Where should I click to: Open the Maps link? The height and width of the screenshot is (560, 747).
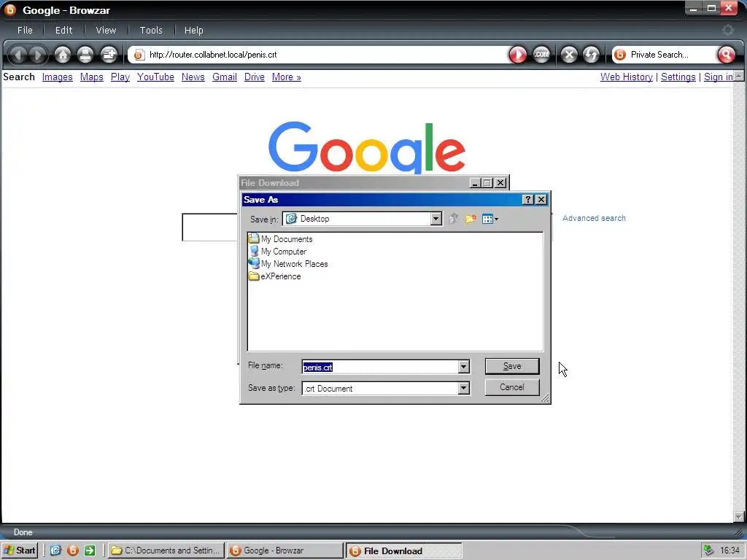91,77
